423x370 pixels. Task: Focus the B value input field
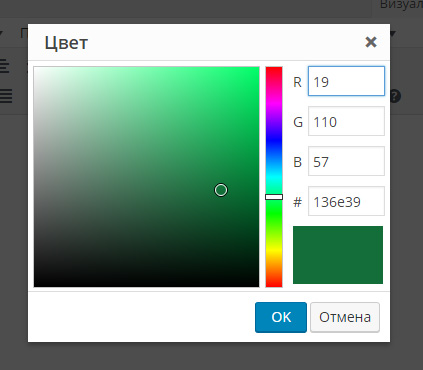coord(346,161)
